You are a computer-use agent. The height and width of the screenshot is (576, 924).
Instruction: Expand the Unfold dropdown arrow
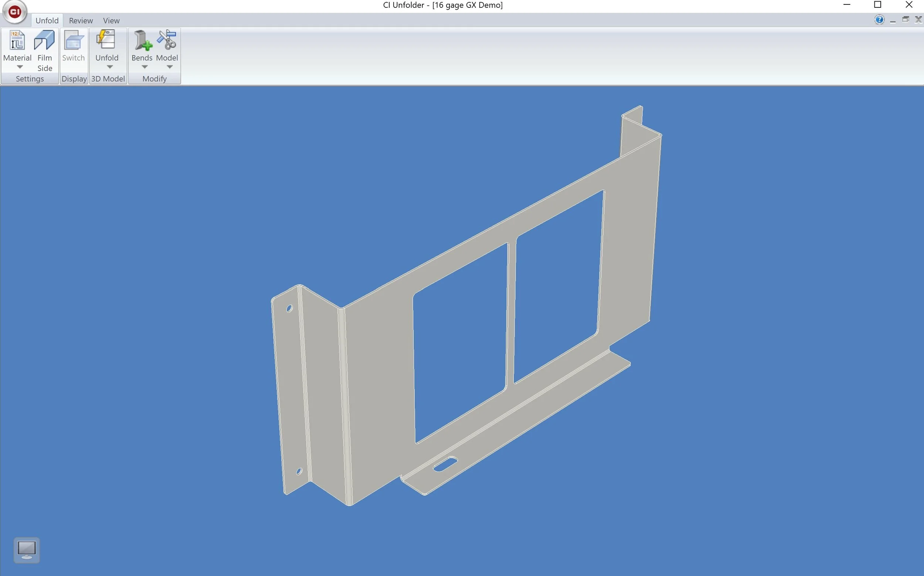(110, 67)
